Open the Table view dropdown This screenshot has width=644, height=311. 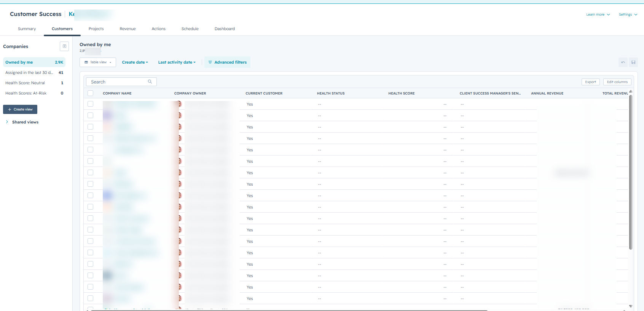(98, 62)
